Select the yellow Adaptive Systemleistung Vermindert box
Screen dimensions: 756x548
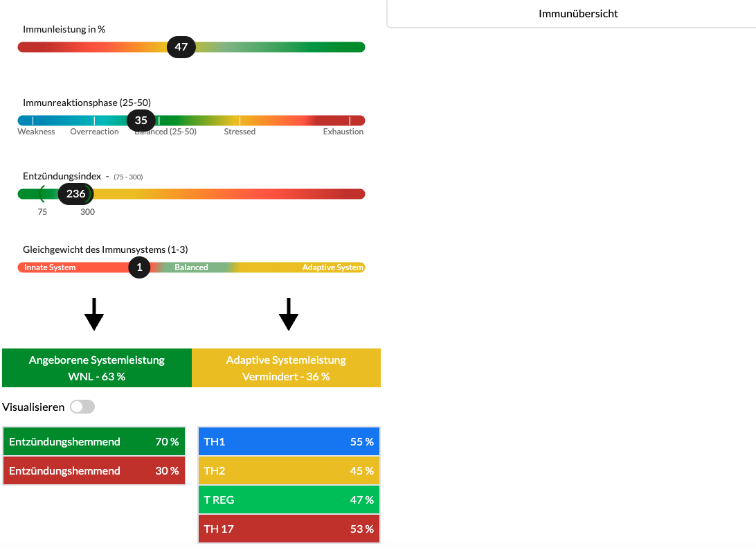286,368
